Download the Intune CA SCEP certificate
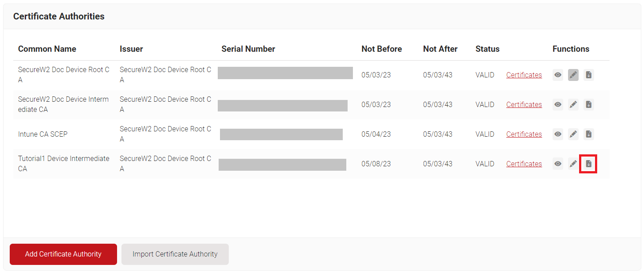Image resolution: width=644 pixels, height=272 pixels. (588, 134)
